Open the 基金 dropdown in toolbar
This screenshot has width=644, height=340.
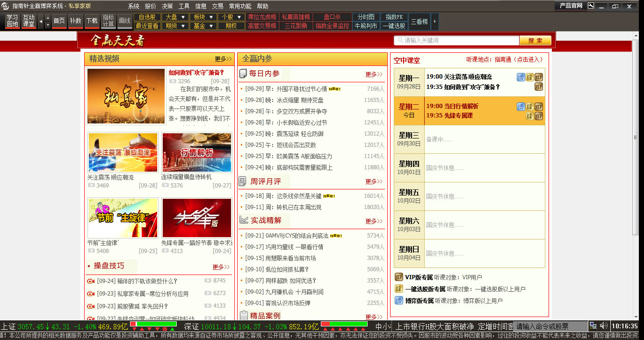click(203, 26)
